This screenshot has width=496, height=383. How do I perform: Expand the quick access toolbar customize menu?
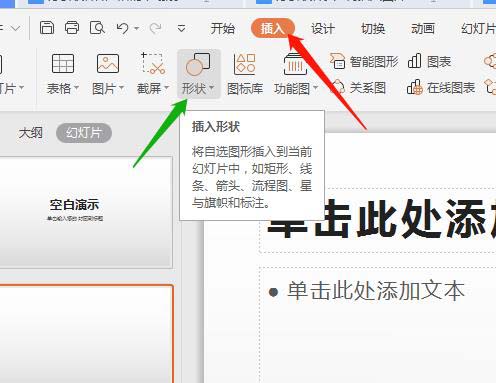coord(181,28)
